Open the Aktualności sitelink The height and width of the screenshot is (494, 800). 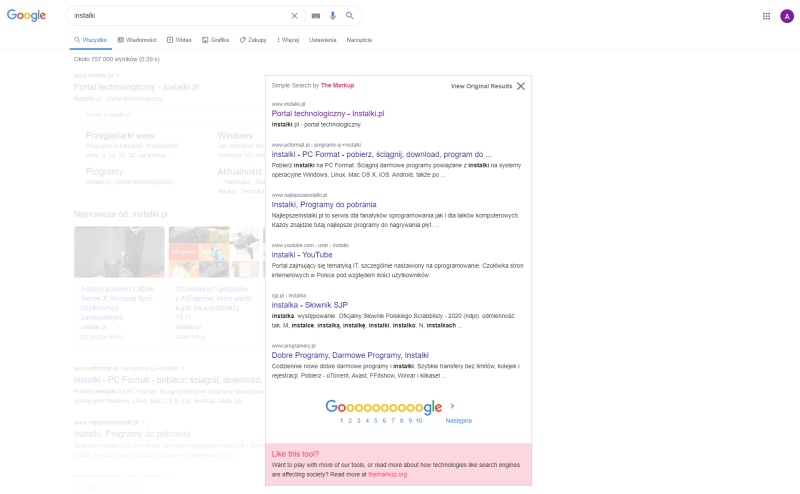(239, 171)
